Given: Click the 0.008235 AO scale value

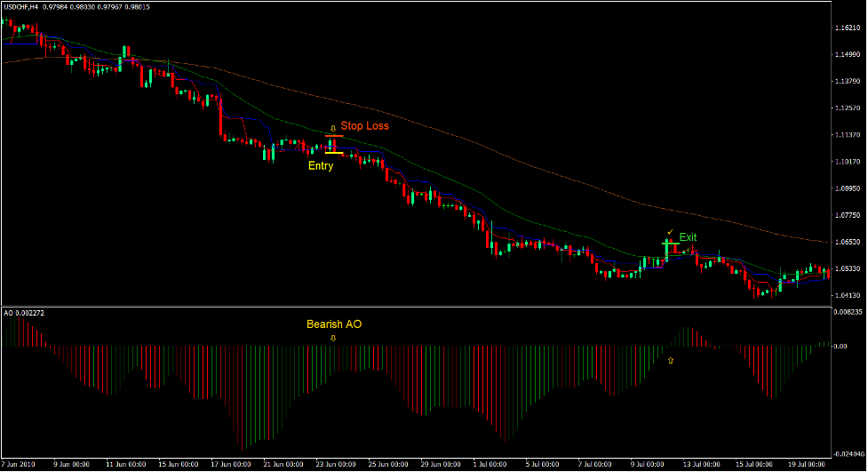Looking at the screenshot, I should [848, 313].
